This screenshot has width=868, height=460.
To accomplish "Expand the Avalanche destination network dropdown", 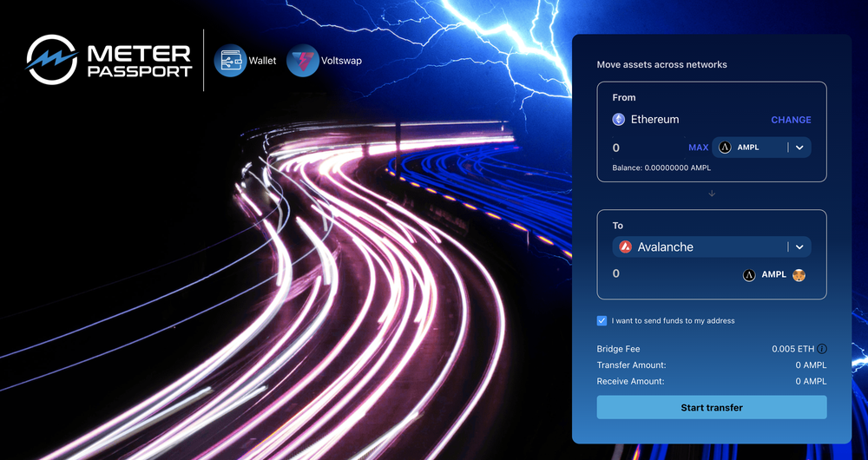I will click(799, 246).
